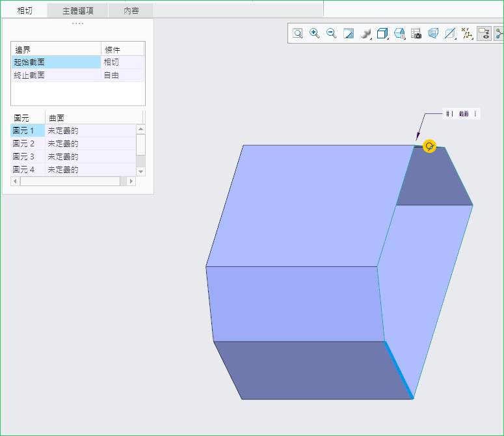Click the Repaint screen icon
This screenshot has width=504, height=436.
pos(349,33)
